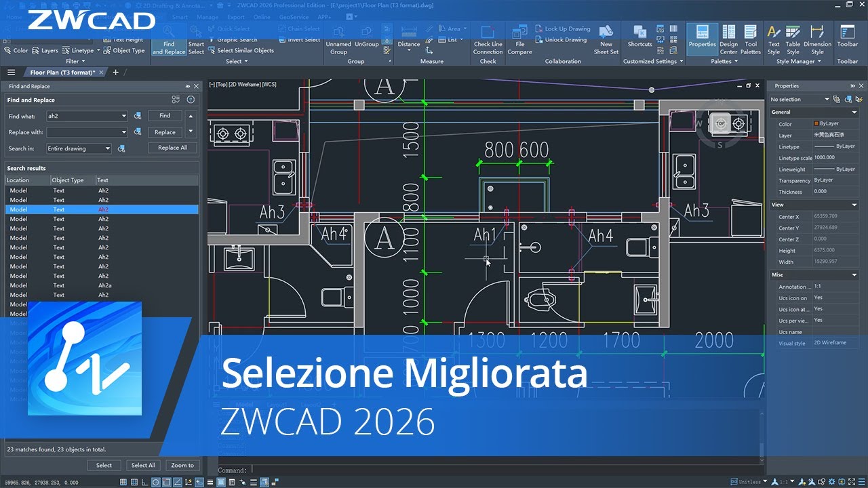Open the Find what dropdown
This screenshot has height=488, width=868.
[x=123, y=116]
